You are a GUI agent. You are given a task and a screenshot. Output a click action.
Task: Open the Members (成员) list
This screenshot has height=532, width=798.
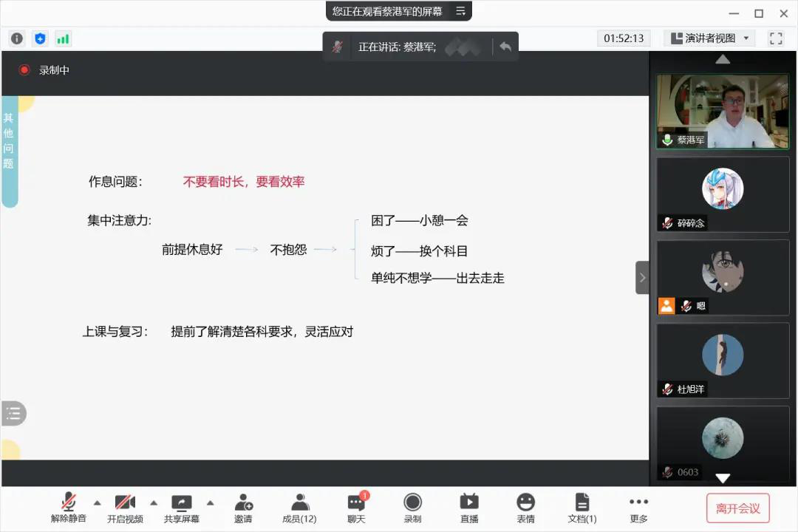[x=299, y=508]
